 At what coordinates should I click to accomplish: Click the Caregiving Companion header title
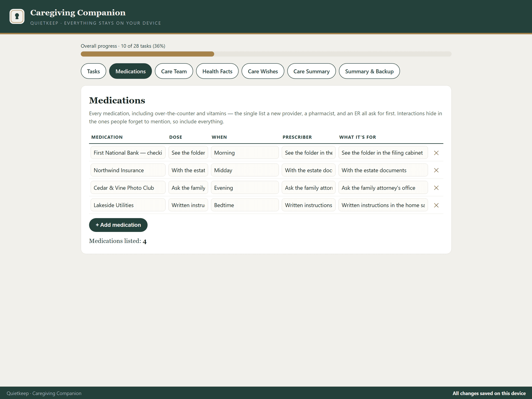(78, 13)
